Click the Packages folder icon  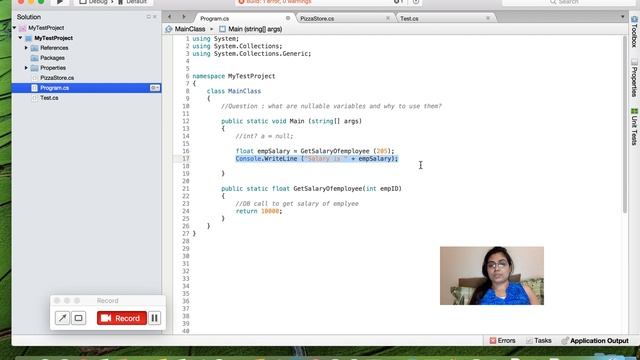pos(35,58)
